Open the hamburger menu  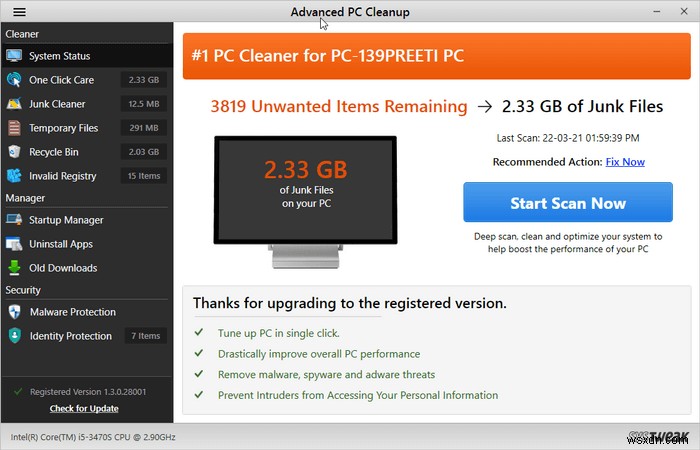click(x=19, y=12)
